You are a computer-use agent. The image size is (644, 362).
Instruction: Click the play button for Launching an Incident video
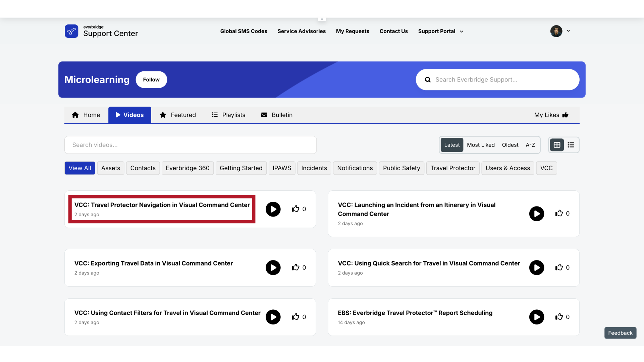pyautogui.click(x=537, y=214)
